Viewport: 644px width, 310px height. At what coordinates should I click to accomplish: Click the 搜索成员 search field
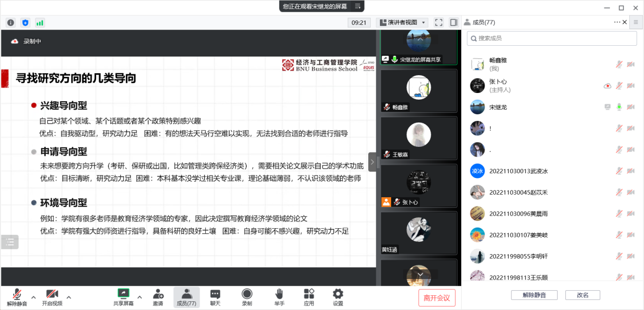coord(552,38)
